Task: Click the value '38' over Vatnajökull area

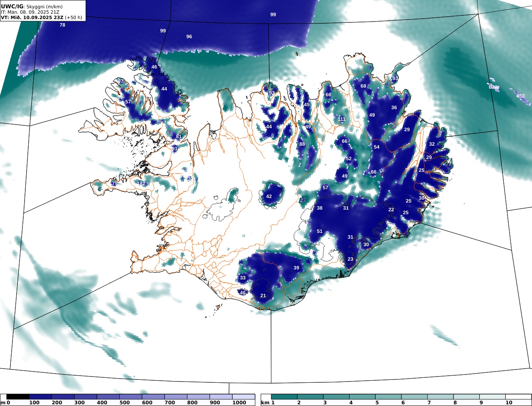Action: click(x=320, y=208)
